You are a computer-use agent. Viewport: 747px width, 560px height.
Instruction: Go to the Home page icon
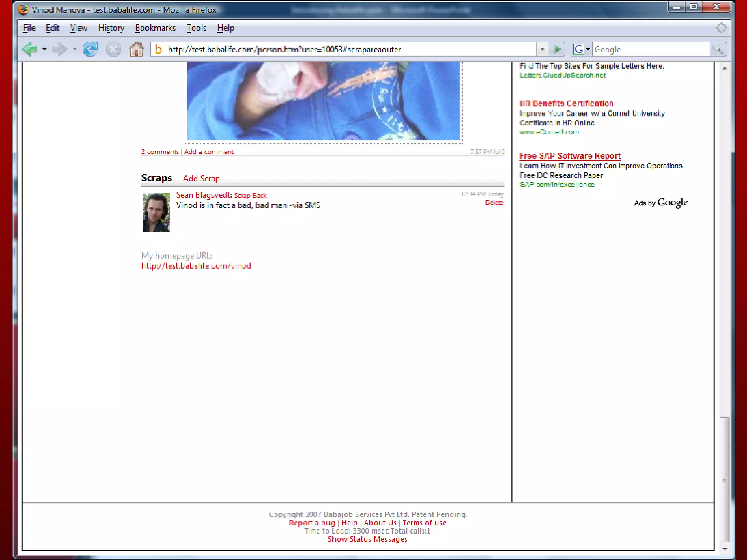137,49
